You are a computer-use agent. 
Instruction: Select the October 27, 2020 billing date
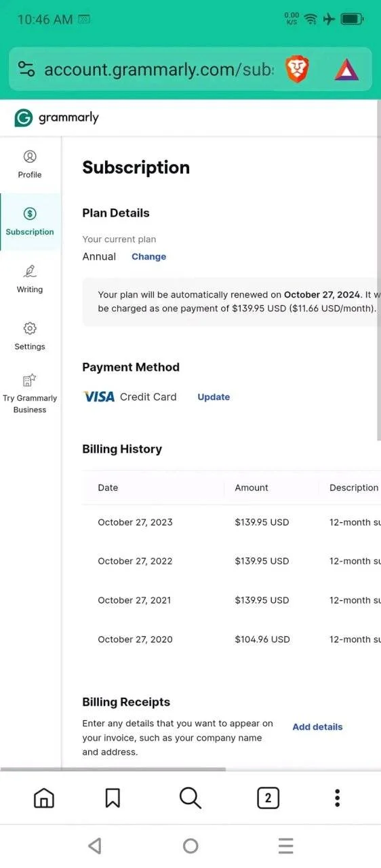pyautogui.click(x=135, y=639)
